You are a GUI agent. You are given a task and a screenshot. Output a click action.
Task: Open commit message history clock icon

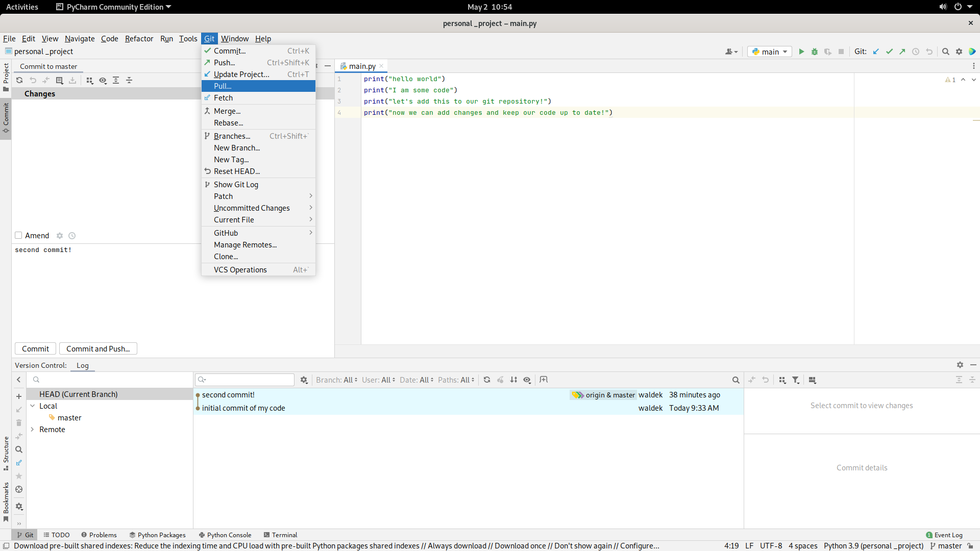(x=72, y=236)
